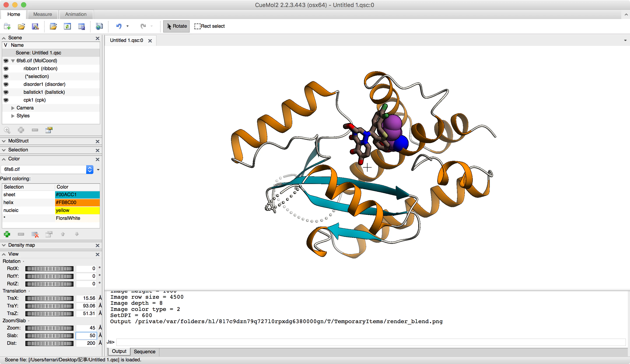Expand the Camera tree node
The image size is (630, 364).
click(13, 108)
